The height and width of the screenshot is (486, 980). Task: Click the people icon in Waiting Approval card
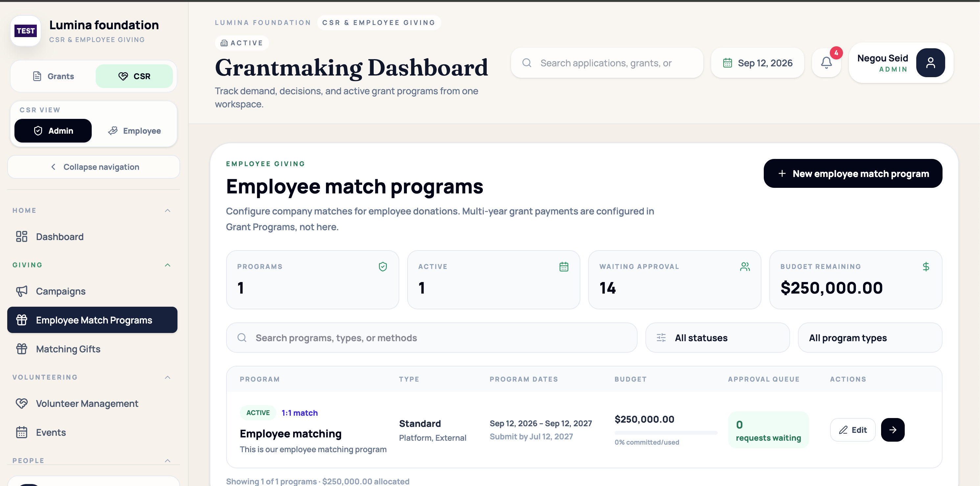point(745,267)
